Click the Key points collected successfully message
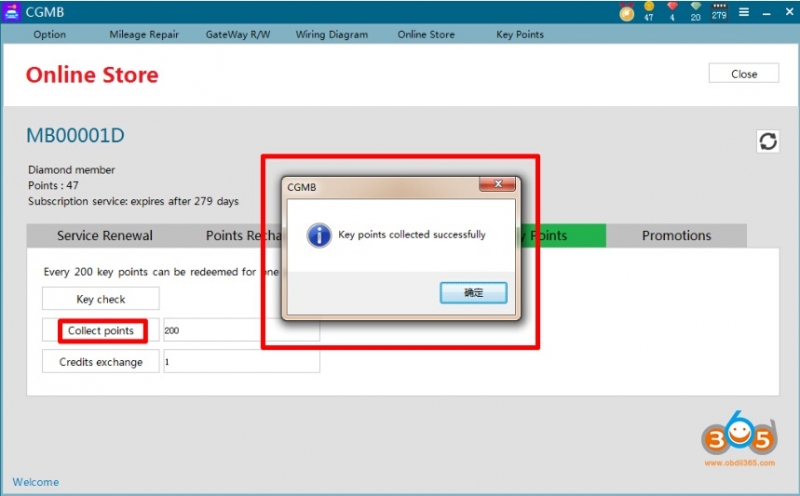The height and width of the screenshot is (496, 800). pos(412,235)
